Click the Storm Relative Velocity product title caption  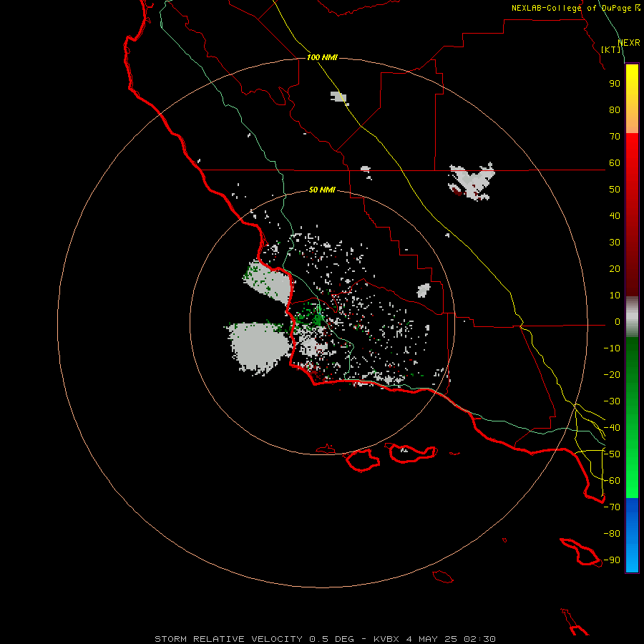(325, 639)
